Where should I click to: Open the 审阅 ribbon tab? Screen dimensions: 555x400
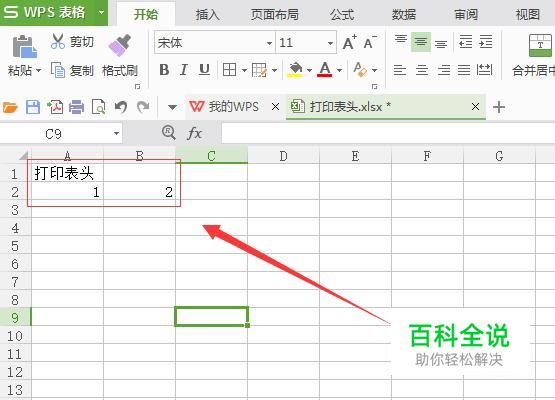coord(466,15)
